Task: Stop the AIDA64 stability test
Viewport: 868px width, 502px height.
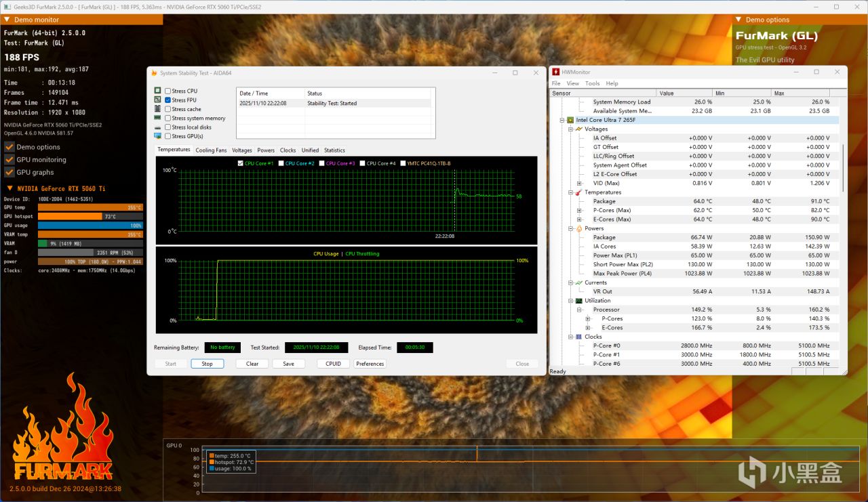Action: [207, 364]
